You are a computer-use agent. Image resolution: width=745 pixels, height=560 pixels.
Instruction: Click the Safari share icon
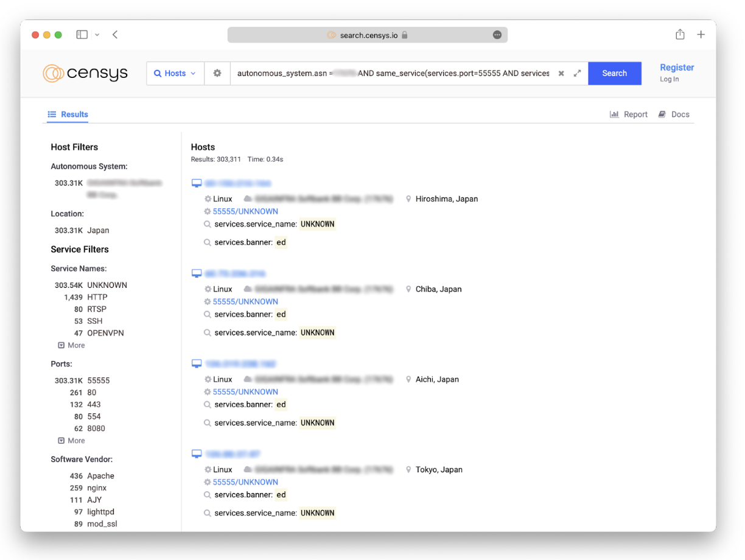coord(680,35)
